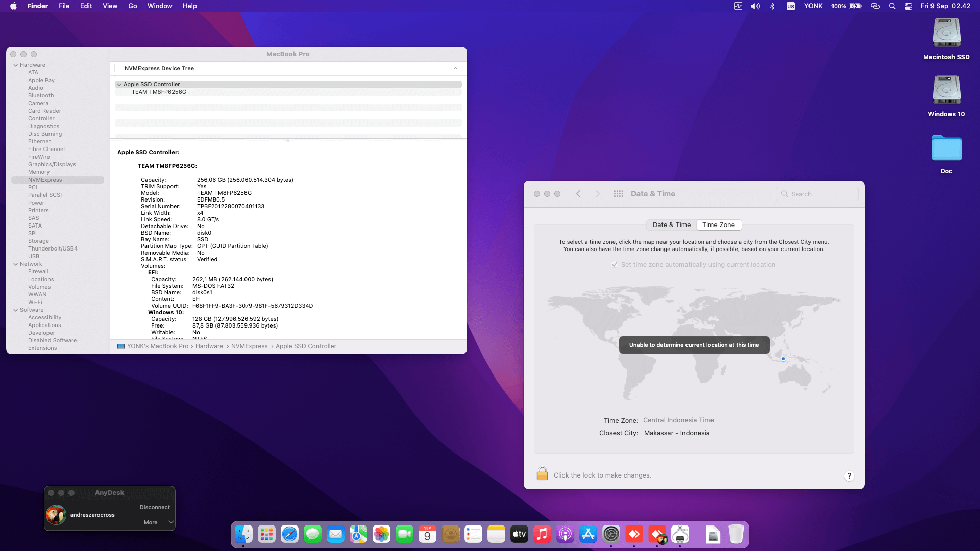Viewport: 980px width, 551px height.
Task: Click Hardware in the path bar
Action: tap(209, 346)
